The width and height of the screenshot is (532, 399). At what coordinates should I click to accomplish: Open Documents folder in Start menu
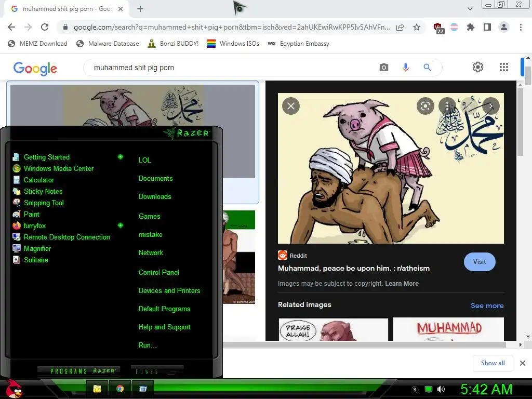155,179
